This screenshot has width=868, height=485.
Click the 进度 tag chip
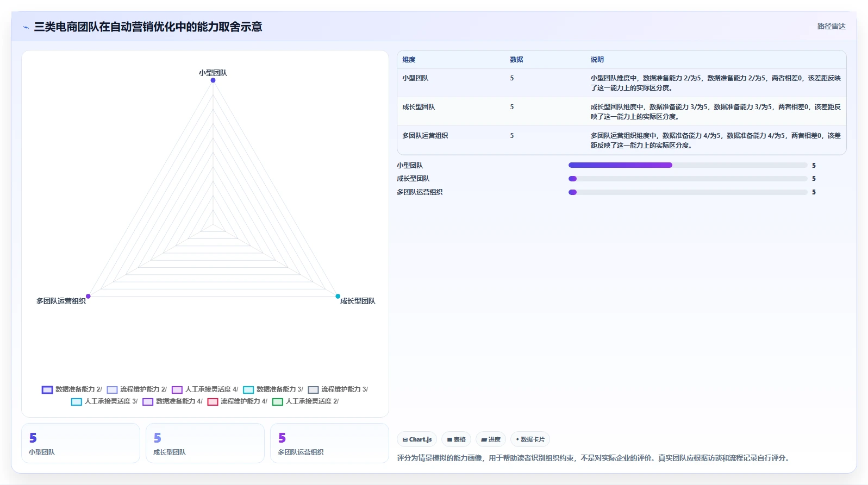491,439
